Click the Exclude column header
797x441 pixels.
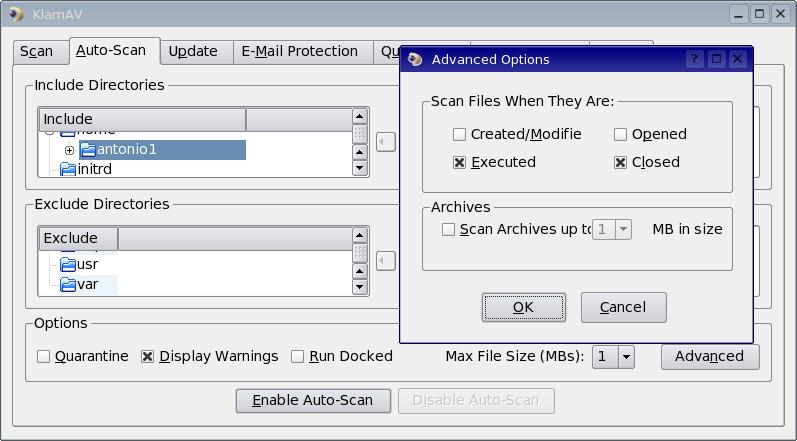point(78,238)
